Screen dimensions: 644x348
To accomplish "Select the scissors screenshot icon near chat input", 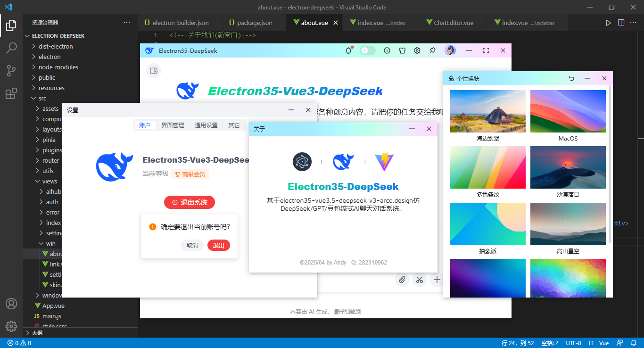I will pos(420,280).
